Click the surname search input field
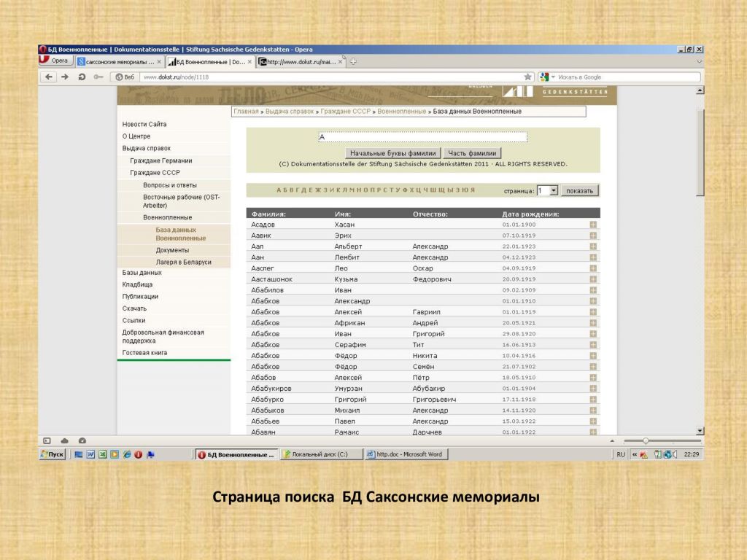The height and width of the screenshot is (560, 747). pos(422,137)
